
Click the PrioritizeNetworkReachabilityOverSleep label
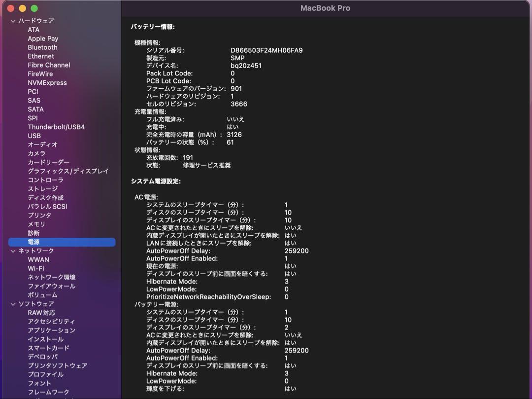tap(209, 297)
